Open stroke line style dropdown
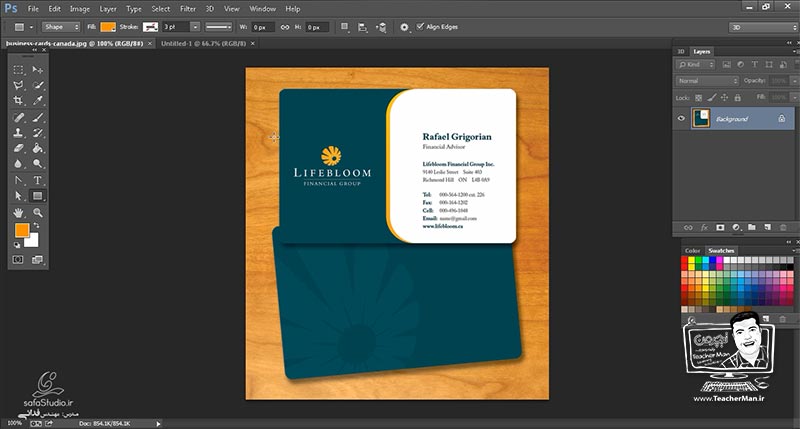The image size is (800, 429). pyautogui.click(x=218, y=27)
